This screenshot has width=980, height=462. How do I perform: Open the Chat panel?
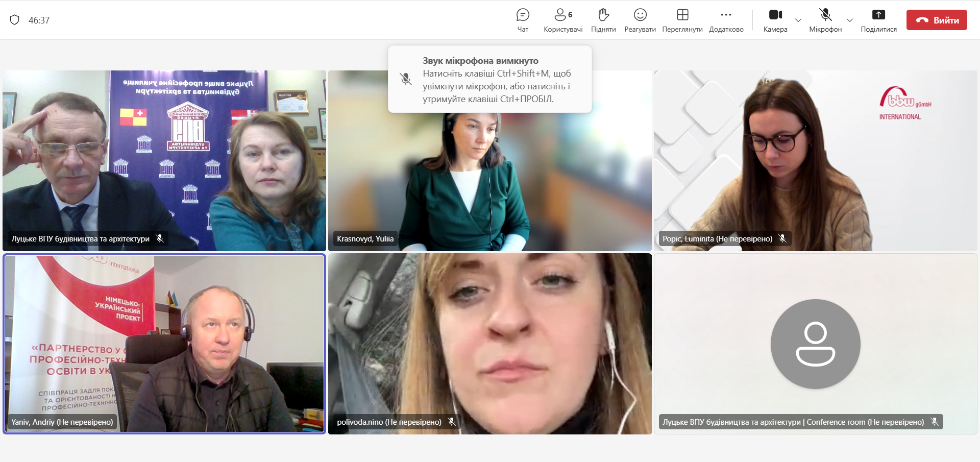click(523, 20)
